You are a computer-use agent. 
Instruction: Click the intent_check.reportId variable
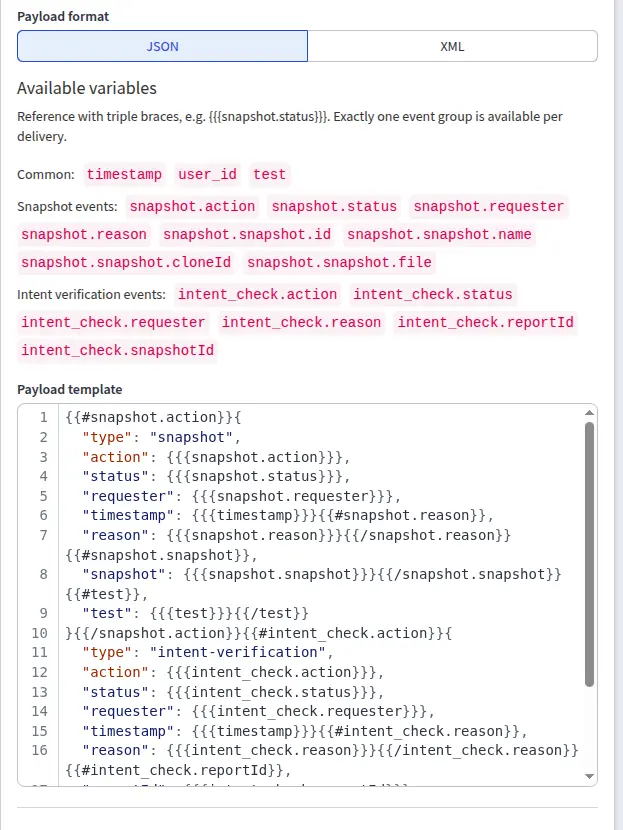coord(485,322)
